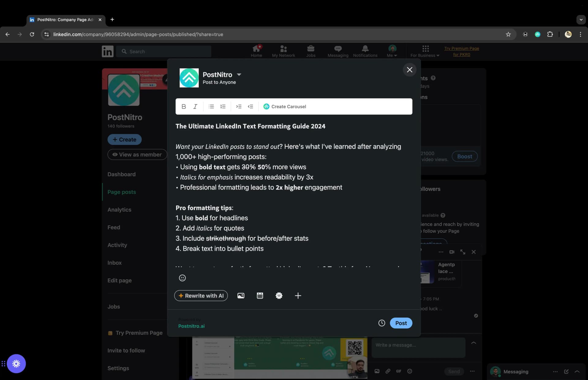Expand the For Business menu
Viewport: 588px width, 380px height.
(x=425, y=51)
